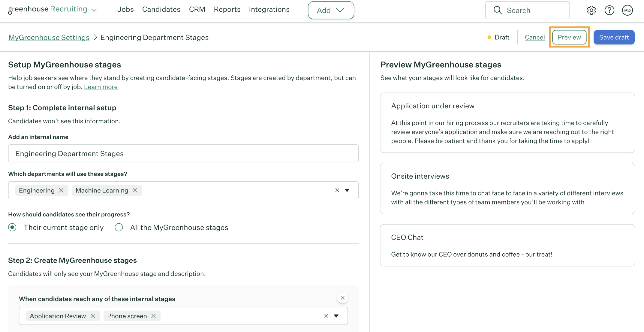The width and height of the screenshot is (644, 332).
Task: Click the help question mark icon
Action: coord(609,10)
